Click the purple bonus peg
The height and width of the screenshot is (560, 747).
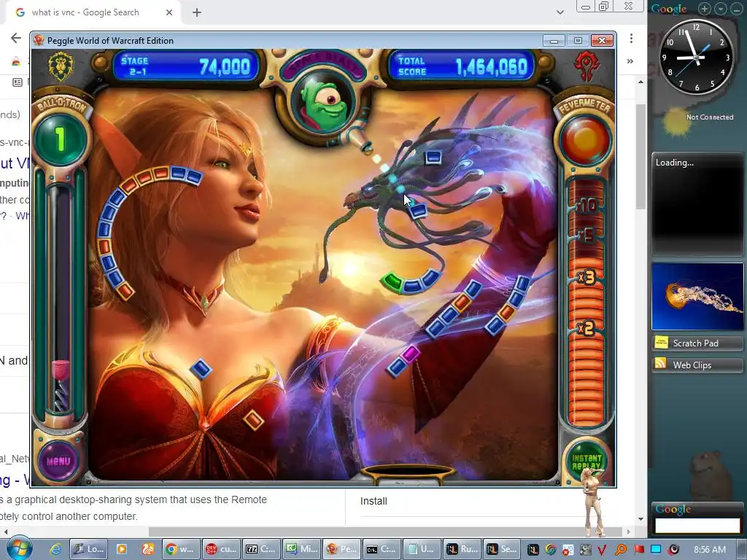[411, 354]
